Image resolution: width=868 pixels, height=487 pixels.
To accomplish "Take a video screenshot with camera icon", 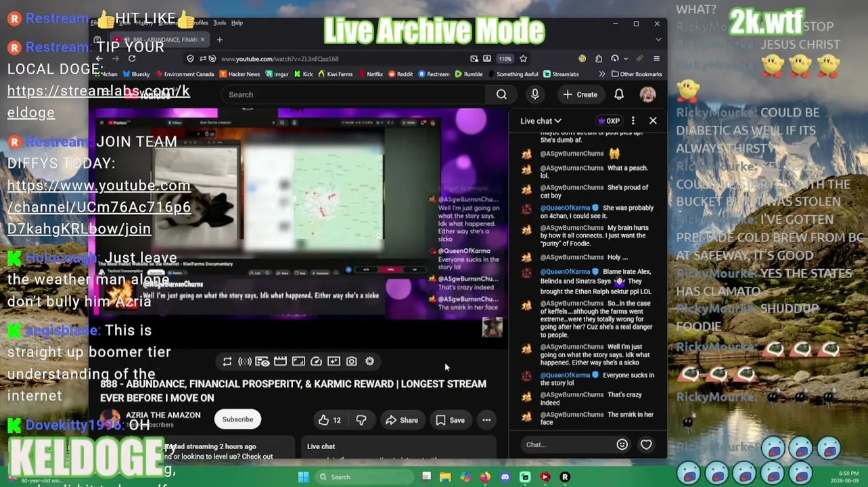I will point(352,362).
